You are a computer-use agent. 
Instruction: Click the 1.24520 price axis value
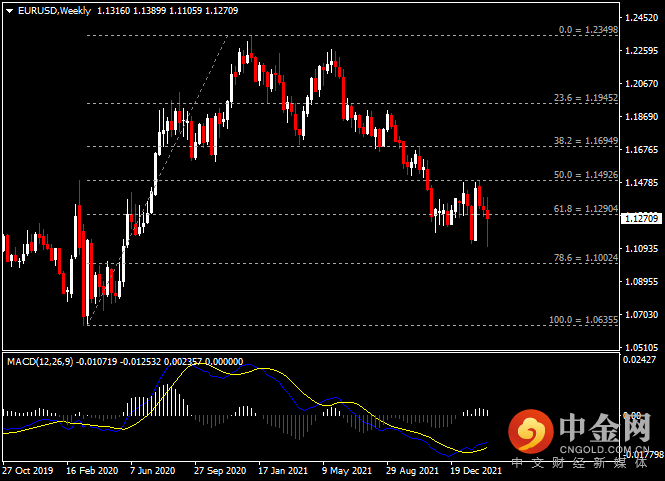click(642, 17)
